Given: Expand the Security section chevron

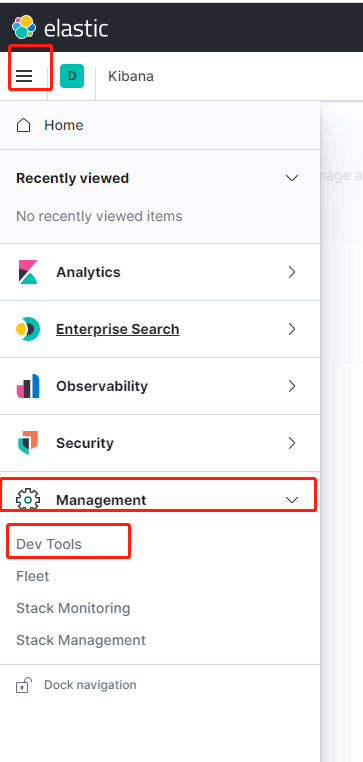Looking at the screenshot, I should coord(292,443).
